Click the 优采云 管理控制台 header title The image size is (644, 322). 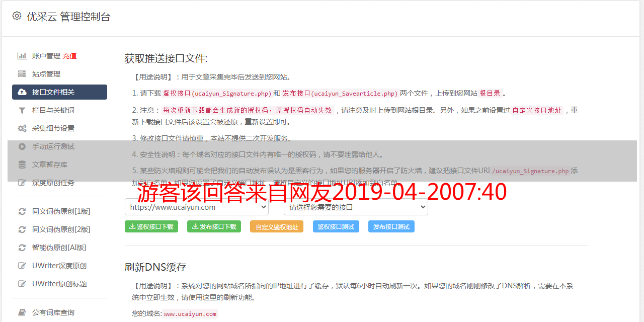click(68, 17)
